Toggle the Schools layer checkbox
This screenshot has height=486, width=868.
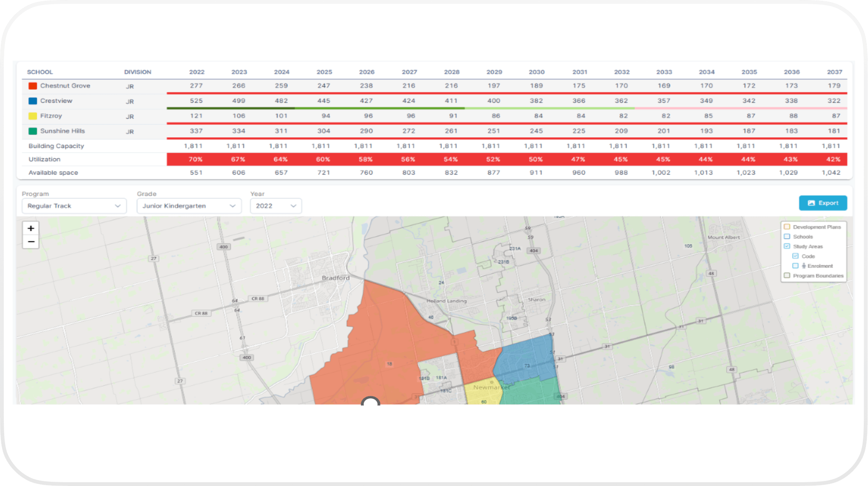(x=787, y=236)
